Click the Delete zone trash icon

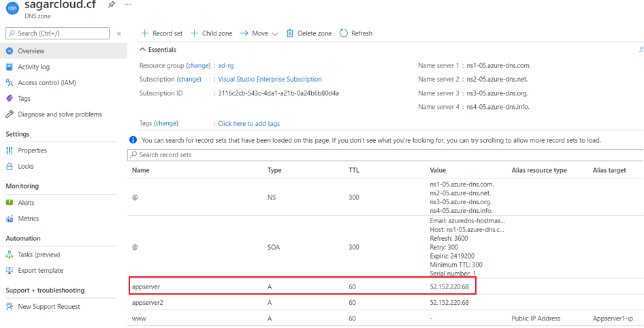click(x=290, y=33)
